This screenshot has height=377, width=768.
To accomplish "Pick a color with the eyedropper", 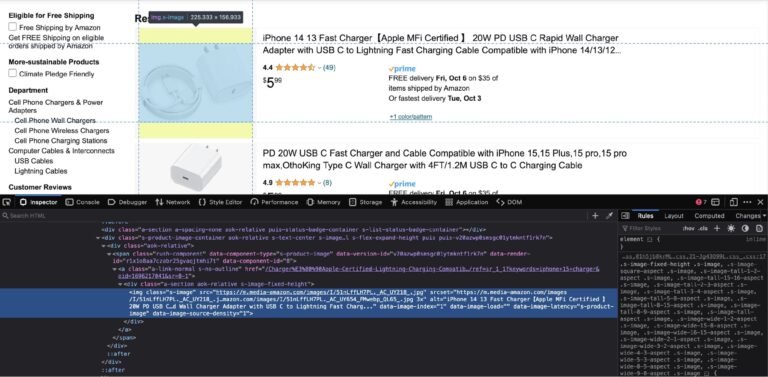I will (609, 216).
